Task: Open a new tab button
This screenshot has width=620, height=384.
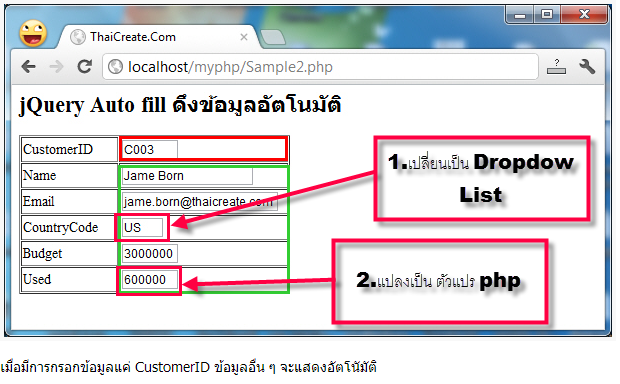Action: 273,37
